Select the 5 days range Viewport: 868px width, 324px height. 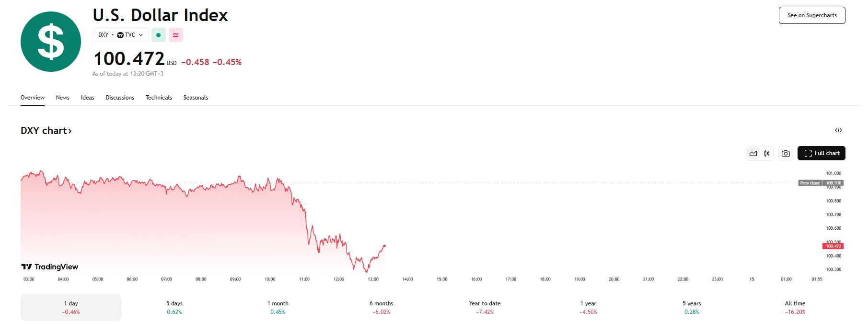pos(174,307)
